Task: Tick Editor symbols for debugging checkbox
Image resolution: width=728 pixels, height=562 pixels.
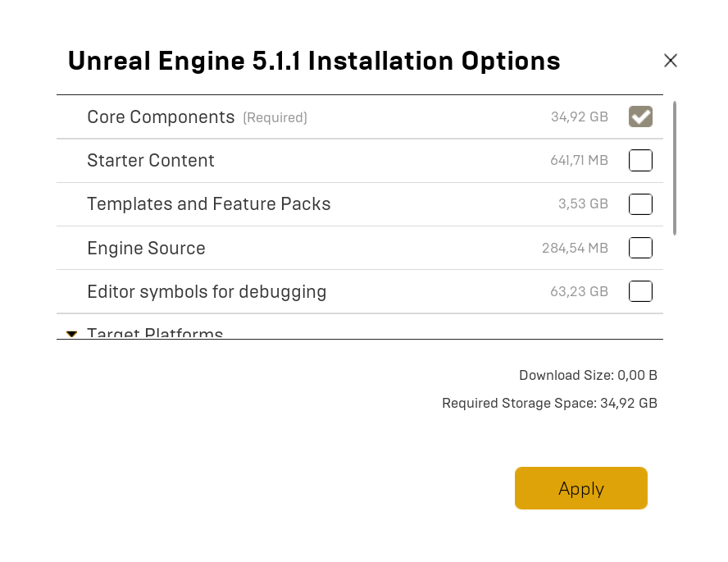Action: [x=640, y=291]
